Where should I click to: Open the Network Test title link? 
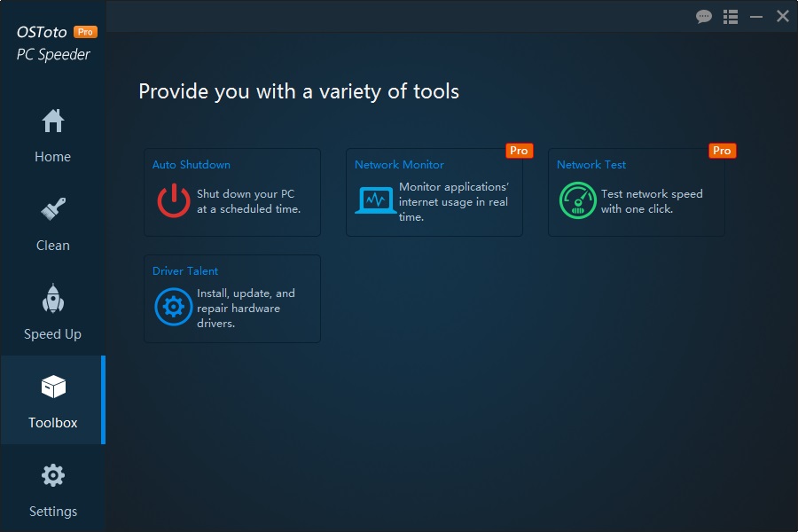pyautogui.click(x=591, y=165)
